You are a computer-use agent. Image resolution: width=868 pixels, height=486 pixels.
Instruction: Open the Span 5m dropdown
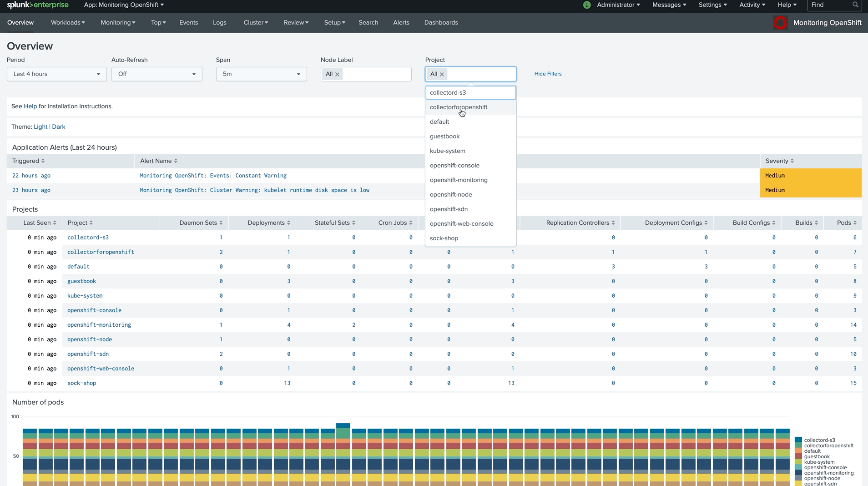pyautogui.click(x=262, y=74)
